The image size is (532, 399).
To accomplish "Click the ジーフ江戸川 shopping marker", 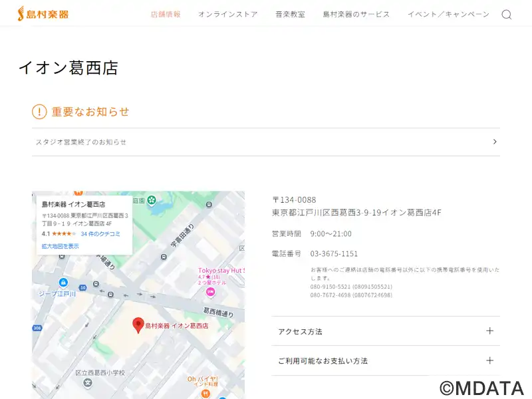I will [63, 282].
